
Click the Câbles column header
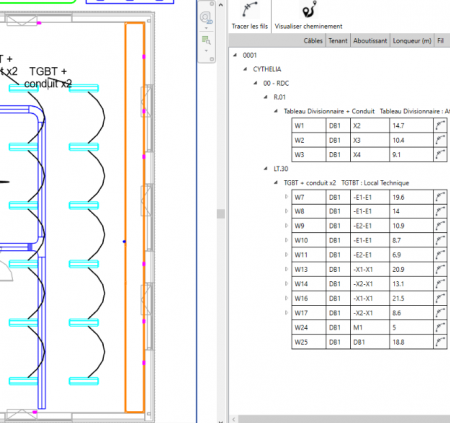tap(313, 41)
